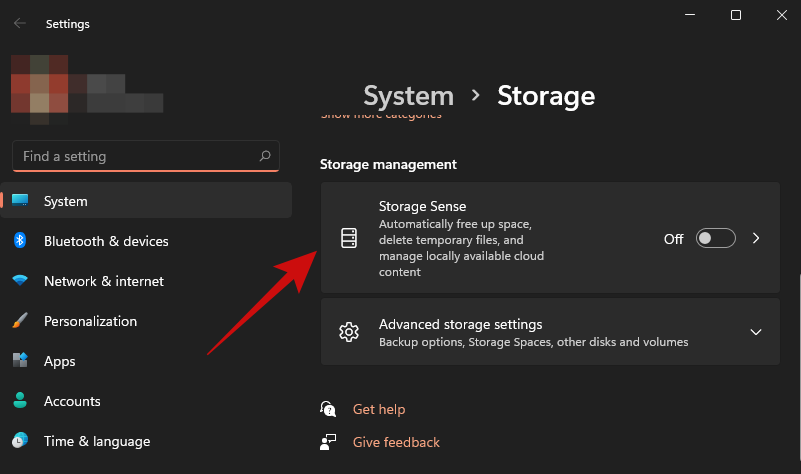Click the Storage Sense drive icon
Screen dimensions: 801x474
pos(348,238)
